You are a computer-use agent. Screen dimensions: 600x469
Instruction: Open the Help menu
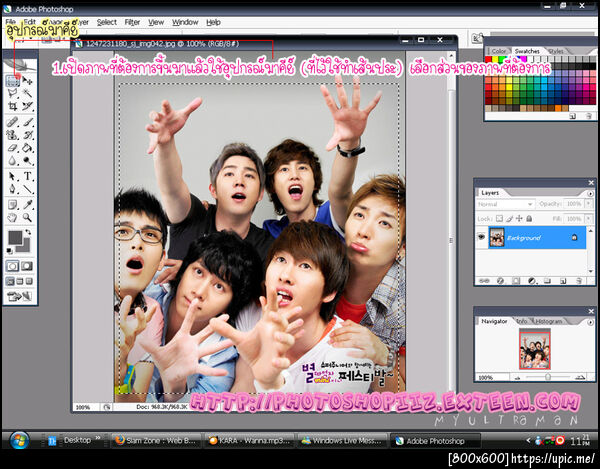click(214, 22)
